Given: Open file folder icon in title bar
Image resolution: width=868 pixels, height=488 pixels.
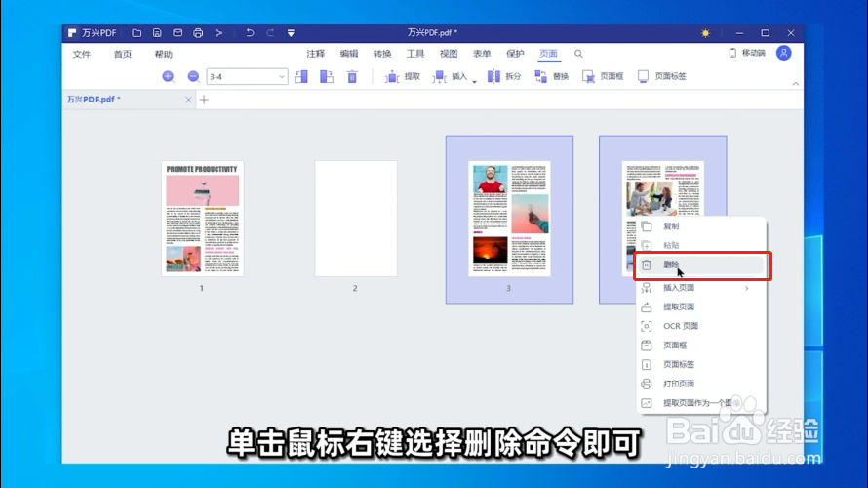Looking at the screenshot, I should (x=137, y=33).
